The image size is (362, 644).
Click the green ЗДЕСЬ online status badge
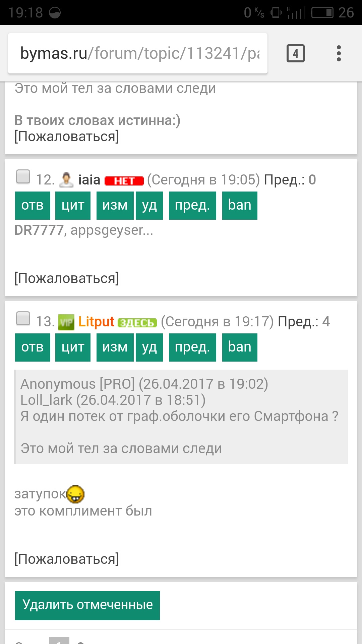point(137,323)
